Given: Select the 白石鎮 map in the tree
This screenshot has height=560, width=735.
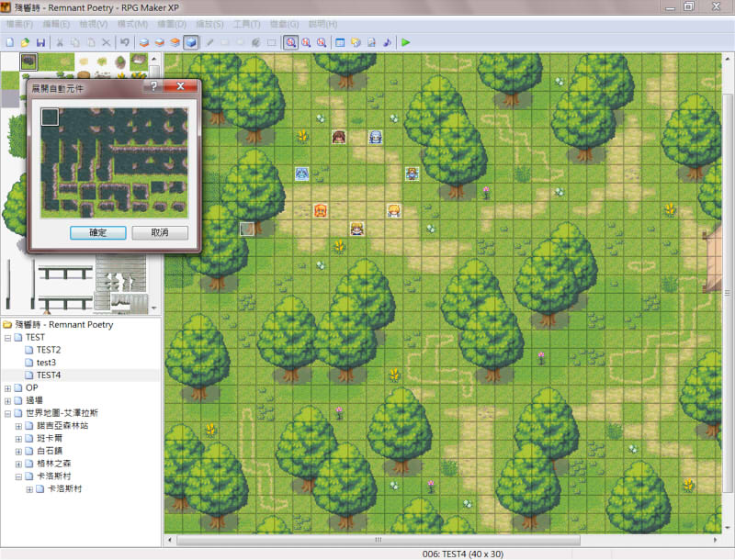Looking at the screenshot, I should [50, 451].
